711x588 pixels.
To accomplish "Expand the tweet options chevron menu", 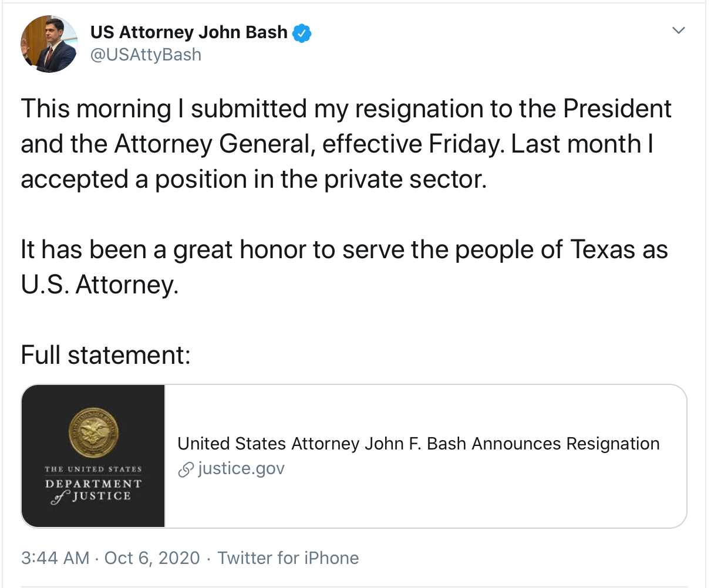I will [x=678, y=31].
